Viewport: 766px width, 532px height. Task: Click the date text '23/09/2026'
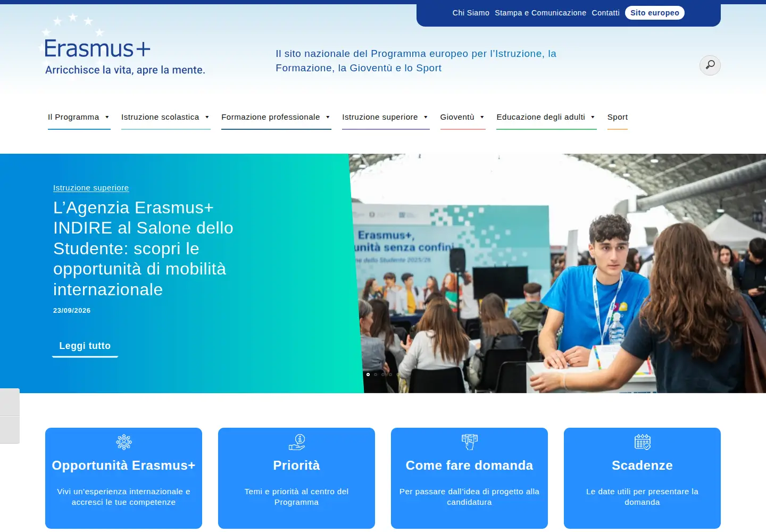pos(72,311)
